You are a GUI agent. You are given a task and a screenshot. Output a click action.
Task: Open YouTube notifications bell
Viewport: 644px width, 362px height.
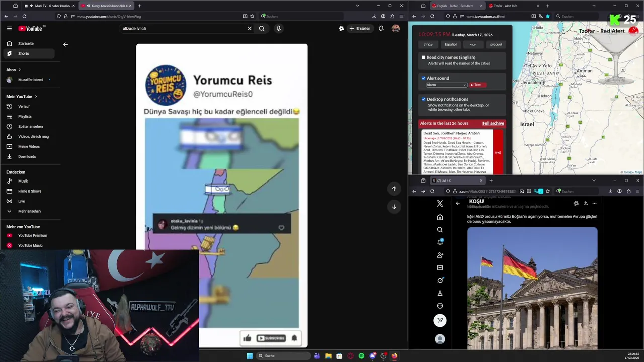tap(381, 29)
